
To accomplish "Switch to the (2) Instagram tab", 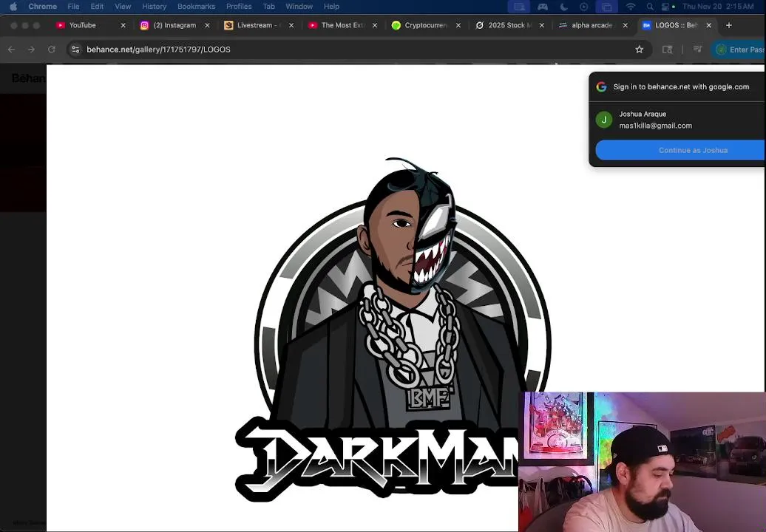I will click(x=174, y=25).
